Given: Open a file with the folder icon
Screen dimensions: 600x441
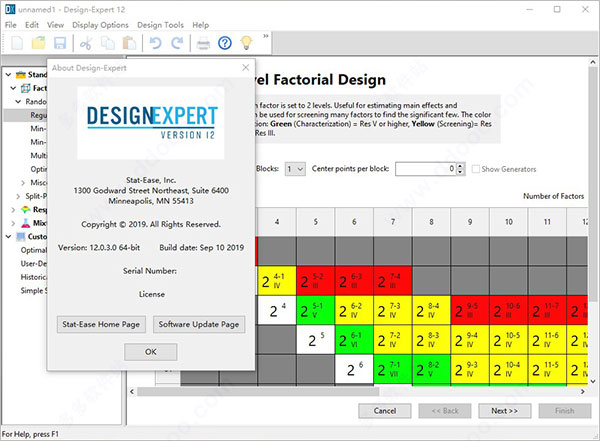Looking at the screenshot, I should 38,42.
